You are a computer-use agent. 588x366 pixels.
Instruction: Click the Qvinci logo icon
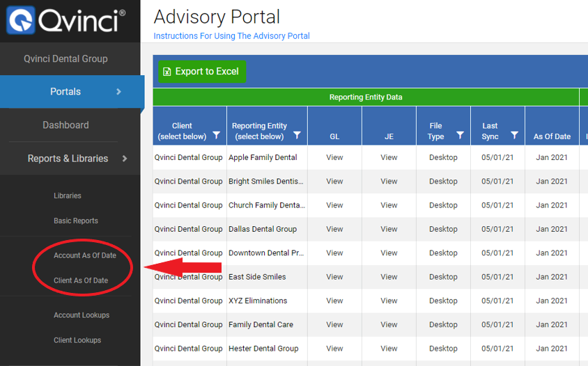[x=21, y=20]
